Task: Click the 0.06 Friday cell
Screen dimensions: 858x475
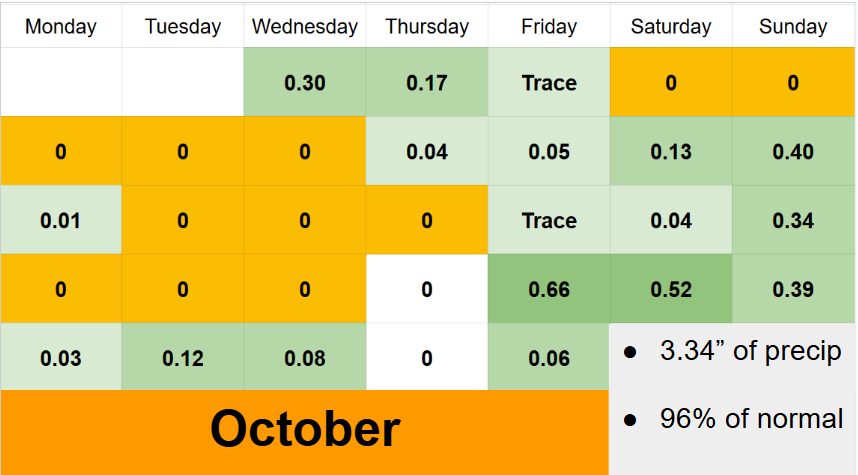Action: point(549,358)
